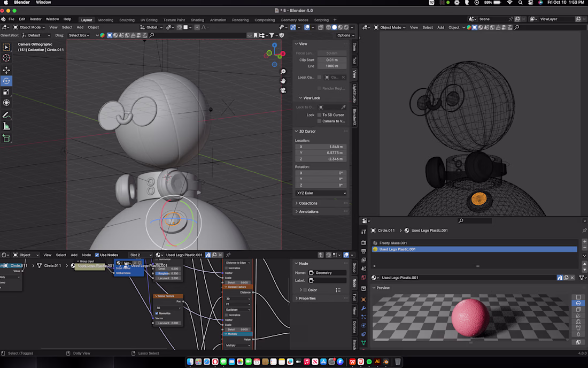The width and height of the screenshot is (588, 368).
Task: Click the Clip Start value field
Action: tap(332, 60)
